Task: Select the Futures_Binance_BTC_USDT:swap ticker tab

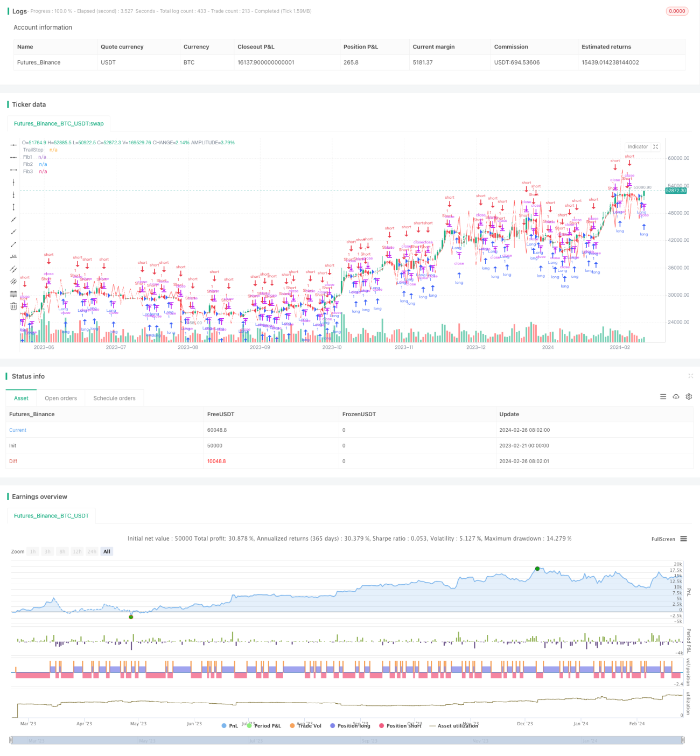Action: click(59, 124)
